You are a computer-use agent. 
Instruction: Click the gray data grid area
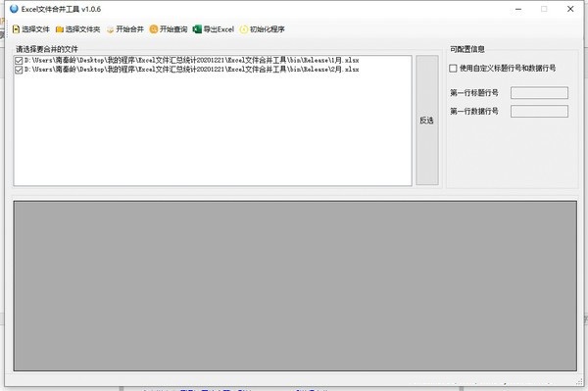pyautogui.click(x=295, y=286)
